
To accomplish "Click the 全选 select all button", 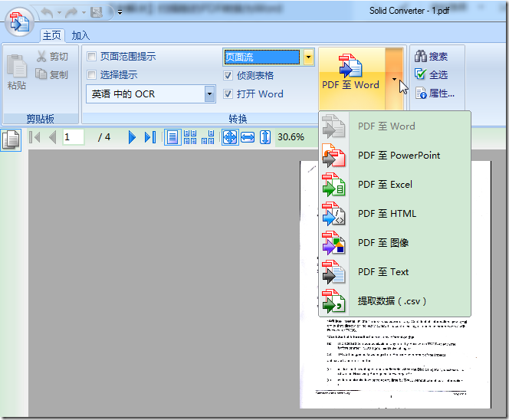I will pos(431,74).
